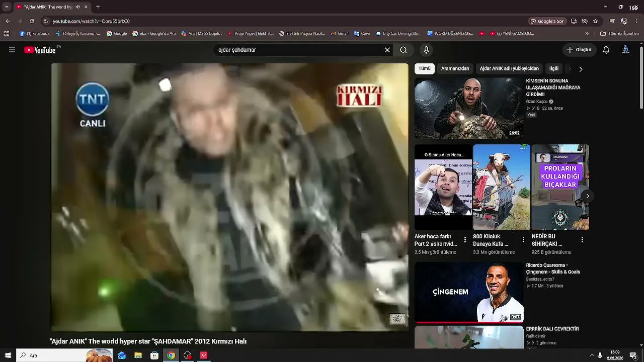Open the Facebook bookmark
Viewport: 644px width, 362px height.
35,34
